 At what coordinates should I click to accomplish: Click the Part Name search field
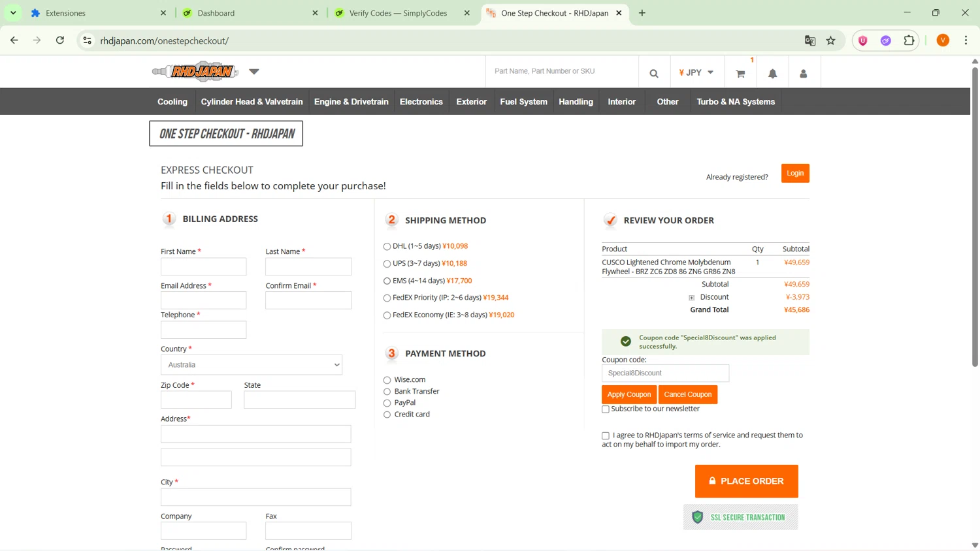(x=562, y=71)
